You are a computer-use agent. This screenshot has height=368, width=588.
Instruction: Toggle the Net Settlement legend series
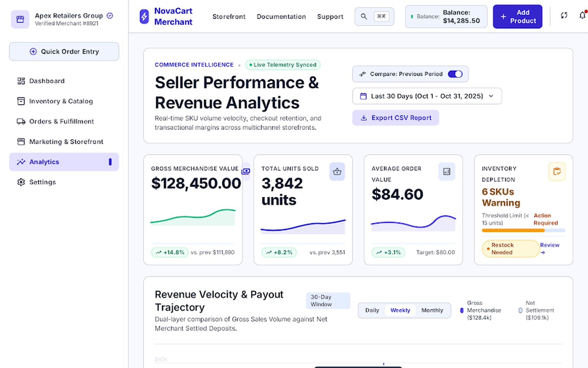point(537,310)
